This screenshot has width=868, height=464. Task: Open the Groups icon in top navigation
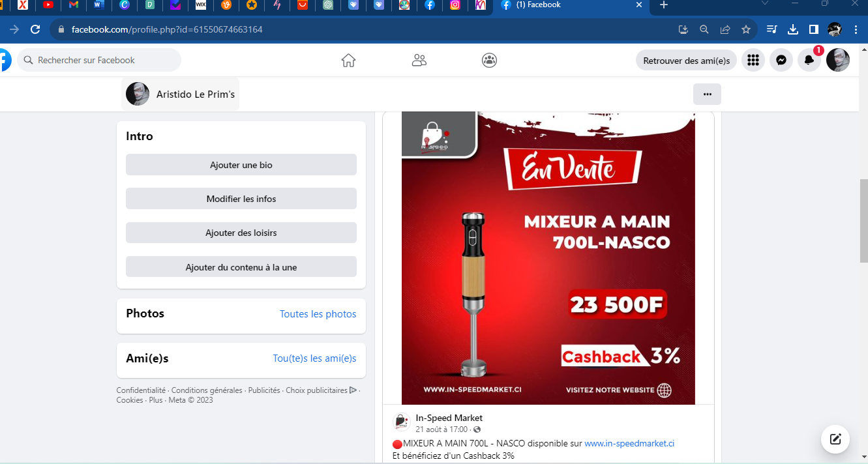click(489, 61)
